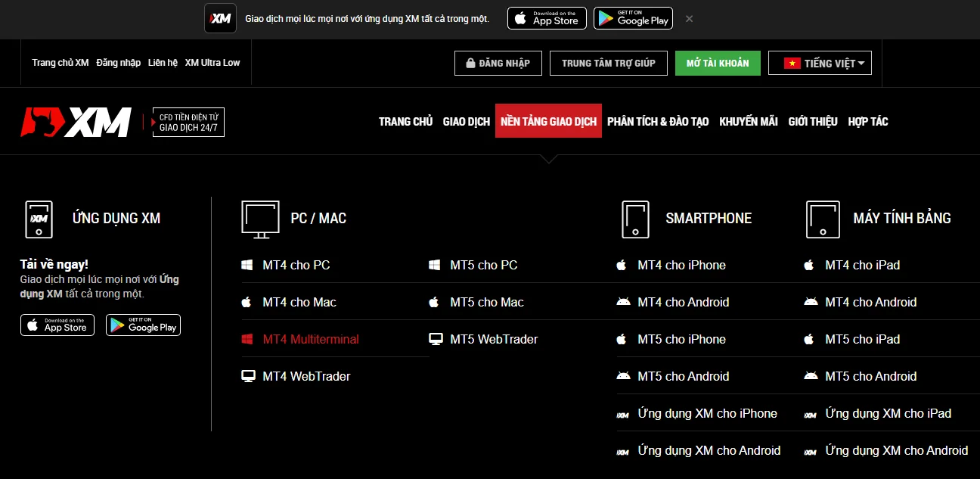980x479 pixels.
Task: Click Google Play badge under Tải về ngay
Action: click(144, 325)
